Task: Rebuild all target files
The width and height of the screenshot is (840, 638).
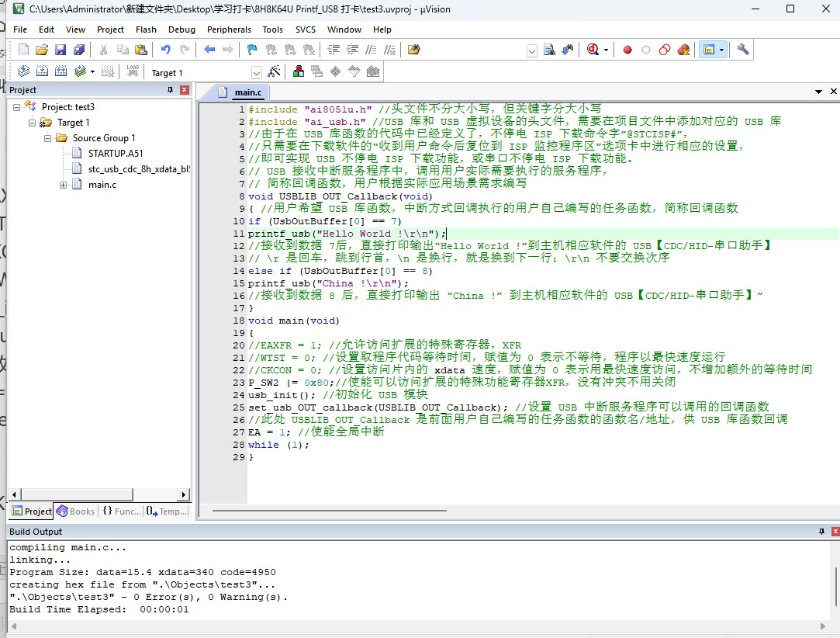Action: tap(61, 71)
